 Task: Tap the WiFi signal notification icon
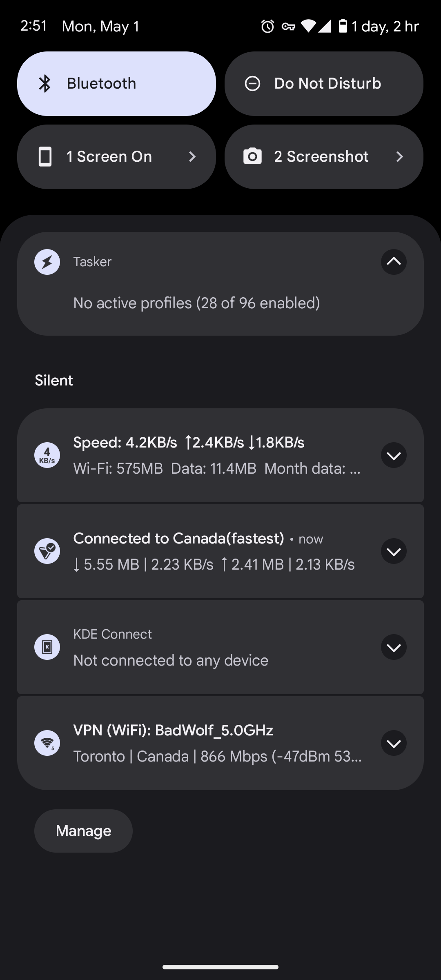coord(47,743)
